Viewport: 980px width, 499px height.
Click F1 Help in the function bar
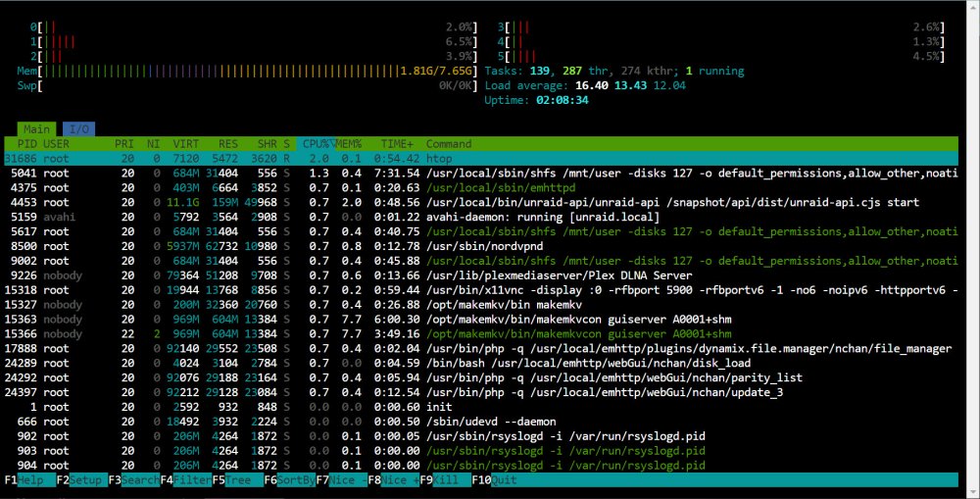(x=30, y=480)
